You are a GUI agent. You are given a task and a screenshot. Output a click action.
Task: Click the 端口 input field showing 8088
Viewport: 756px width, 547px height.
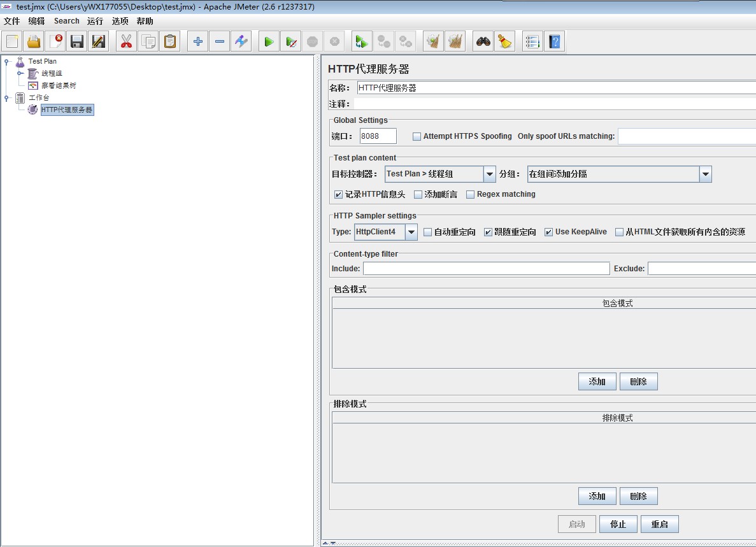click(x=378, y=136)
